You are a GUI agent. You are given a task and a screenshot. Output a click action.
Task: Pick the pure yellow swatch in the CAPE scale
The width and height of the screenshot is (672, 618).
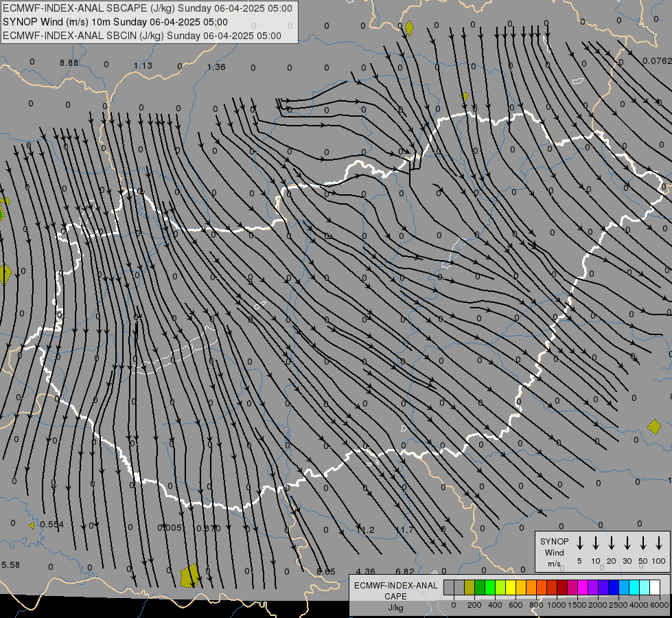[x=511, y=587]
